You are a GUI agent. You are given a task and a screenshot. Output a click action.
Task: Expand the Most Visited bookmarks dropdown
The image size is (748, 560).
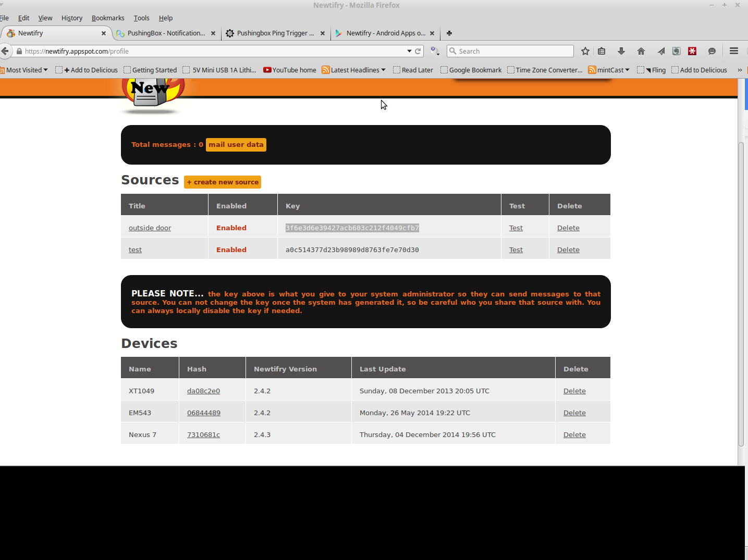(24, 70)
